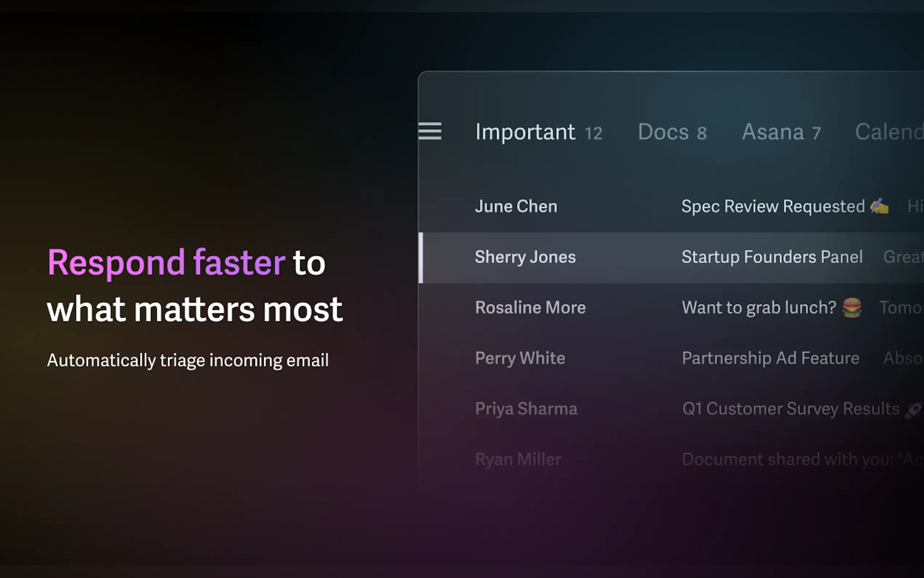Screen dimensions: 924x578
Task: Open Ryan Miller's email
Action: click(x=518, y=459)
